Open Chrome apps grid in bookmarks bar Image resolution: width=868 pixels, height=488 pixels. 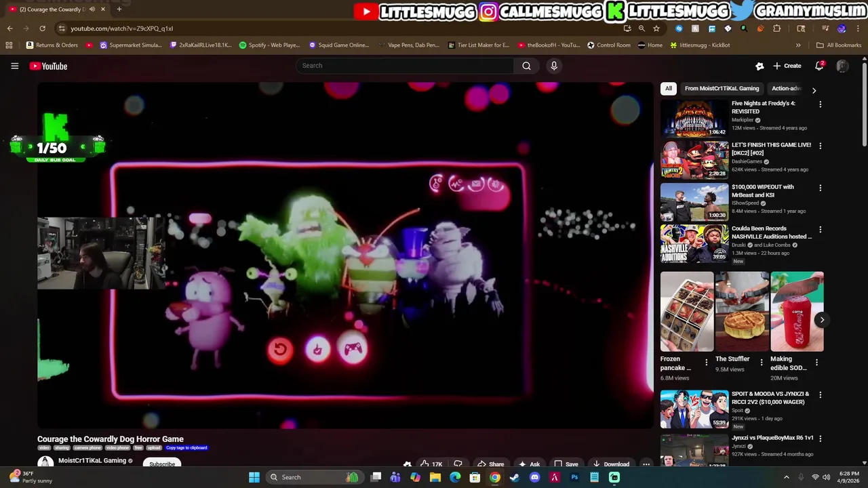point(9,45)
